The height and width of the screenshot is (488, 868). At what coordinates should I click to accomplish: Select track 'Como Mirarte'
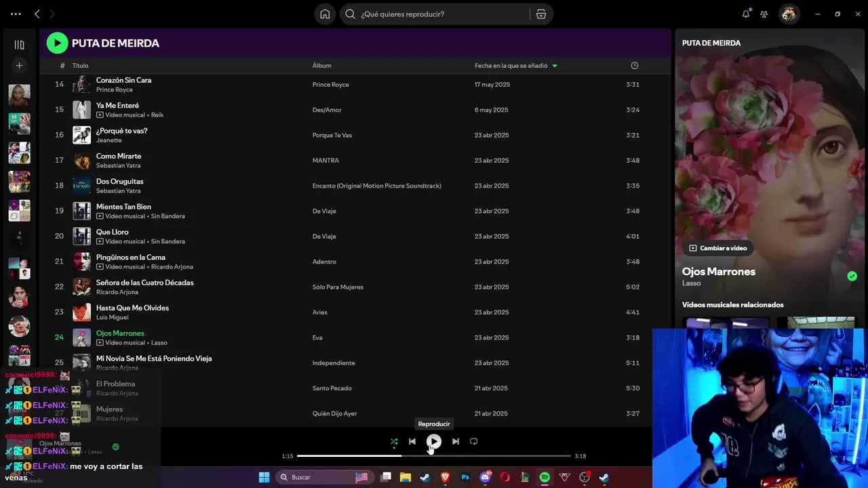[119, 156]
